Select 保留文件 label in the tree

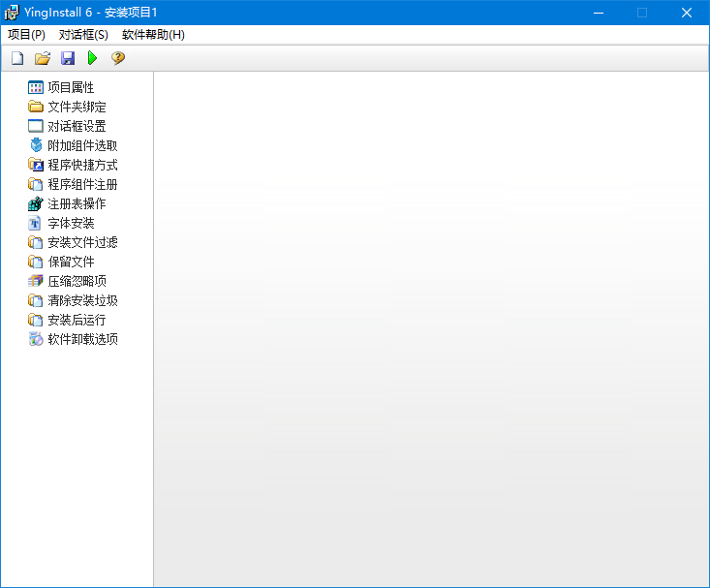coord(71,262)
